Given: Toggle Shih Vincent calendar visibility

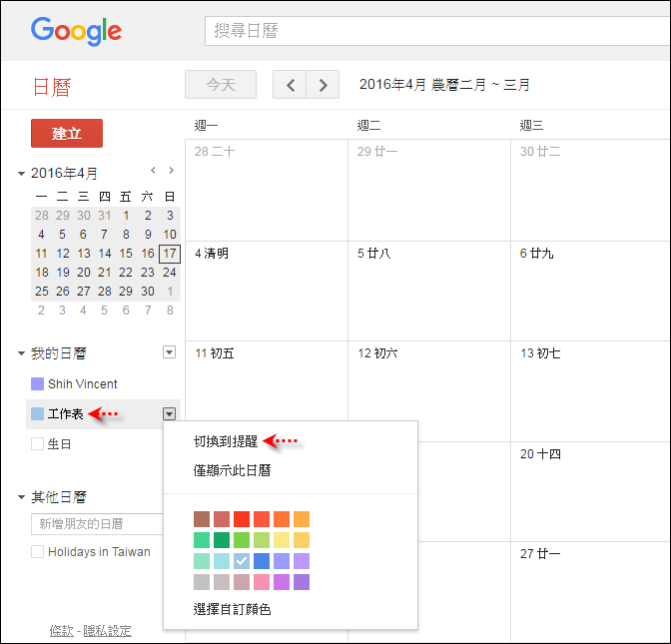Looking at the screenshot, I should click(37, 383).
